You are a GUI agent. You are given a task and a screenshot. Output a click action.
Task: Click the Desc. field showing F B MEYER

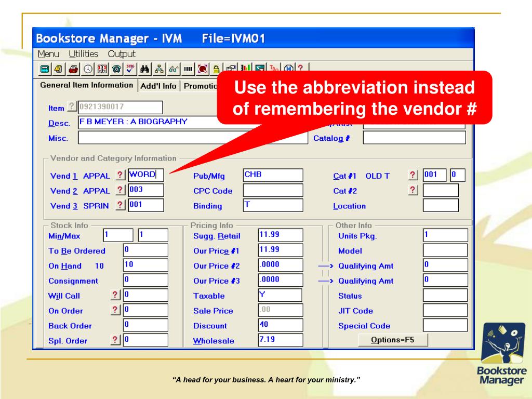tap(148, 122)
